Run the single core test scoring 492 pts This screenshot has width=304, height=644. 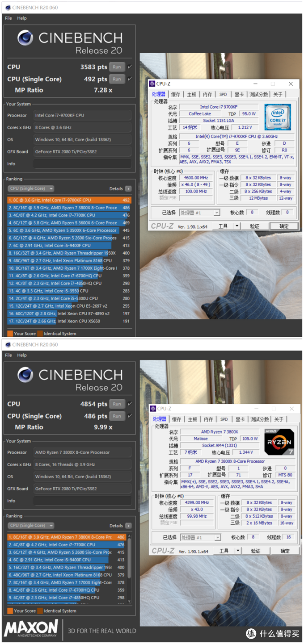coord(117,79)
